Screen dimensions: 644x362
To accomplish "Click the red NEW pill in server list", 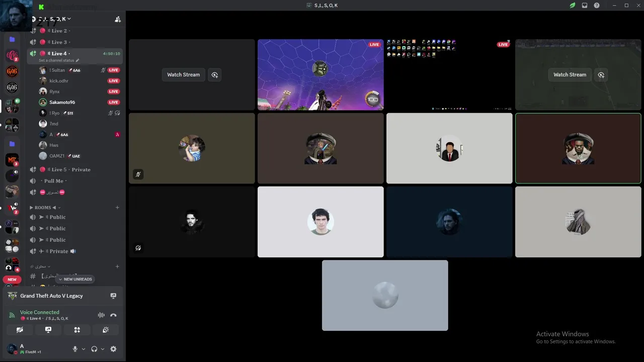I will [12, 280].
